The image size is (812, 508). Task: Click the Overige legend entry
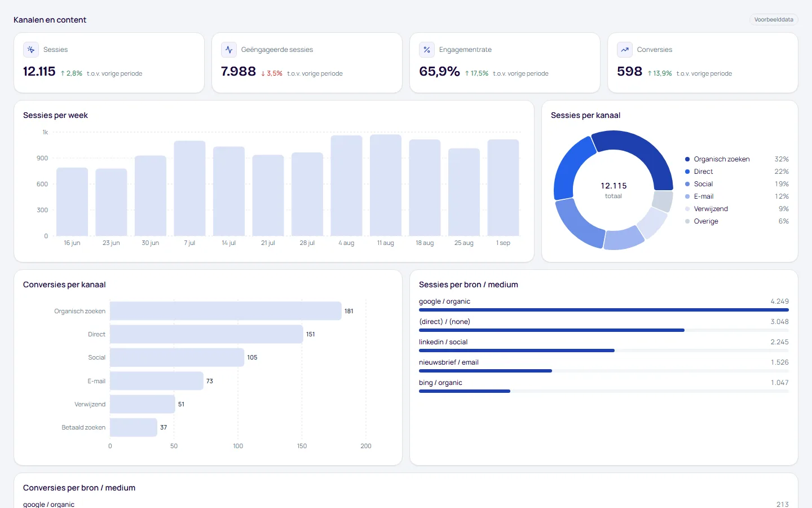(x=736, y=221)
